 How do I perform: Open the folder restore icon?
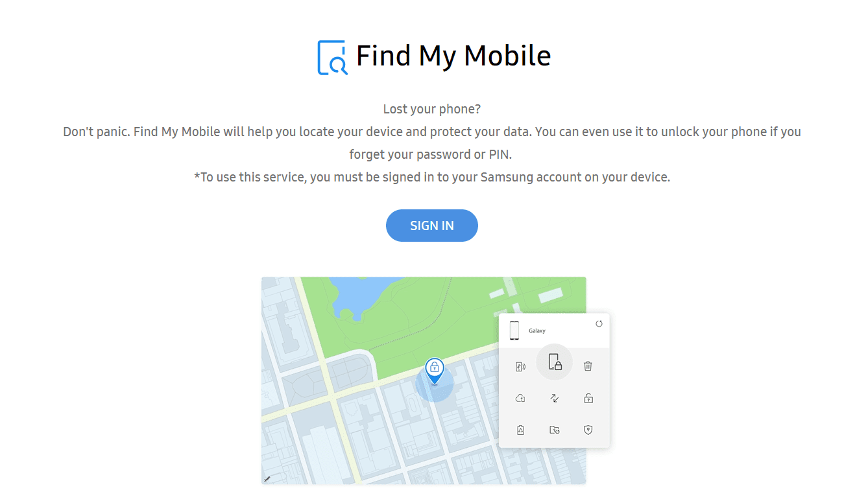point(554,430)
